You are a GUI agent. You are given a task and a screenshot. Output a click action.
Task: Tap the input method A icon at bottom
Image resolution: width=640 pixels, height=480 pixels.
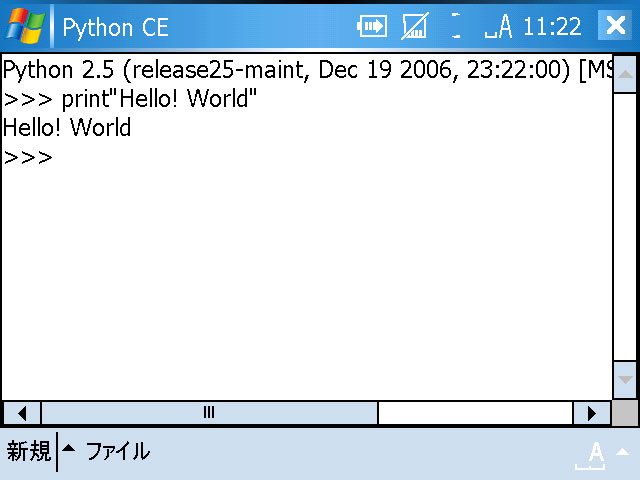591,455
